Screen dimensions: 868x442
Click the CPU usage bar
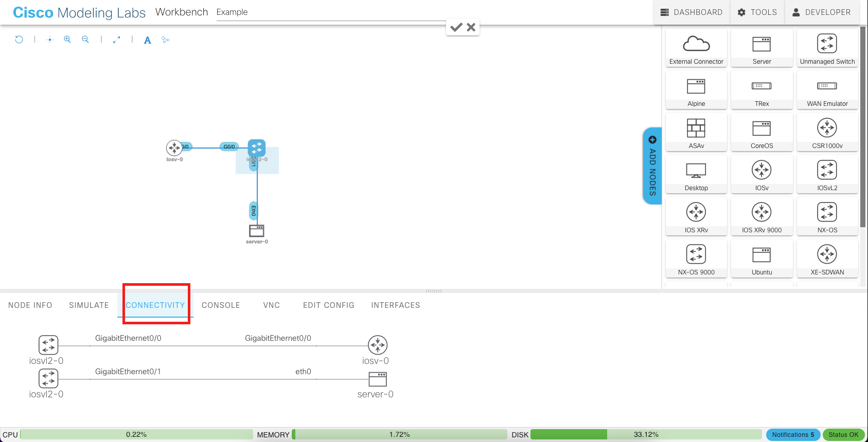136,435
